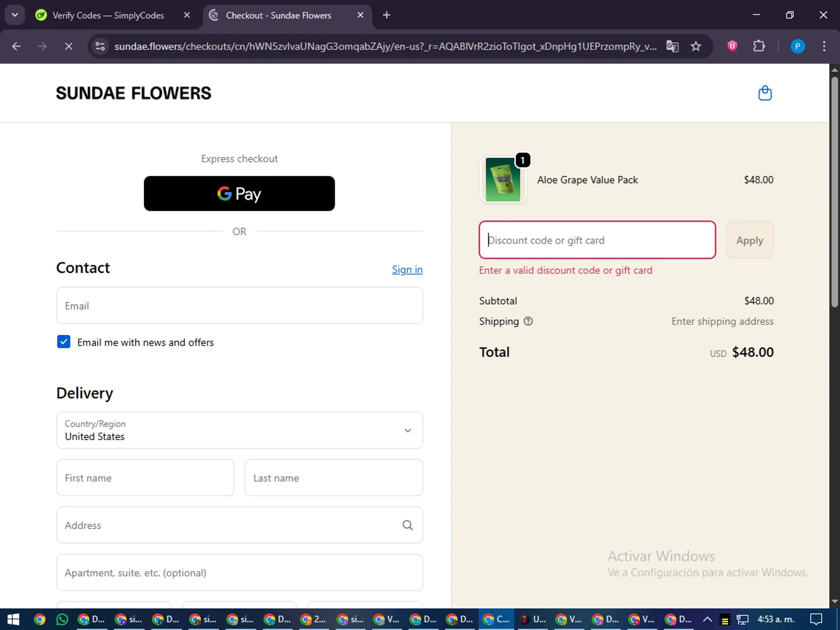View site information icon in address bar
The width and height of the screenshot is (840, 630).
coord(100,46)
